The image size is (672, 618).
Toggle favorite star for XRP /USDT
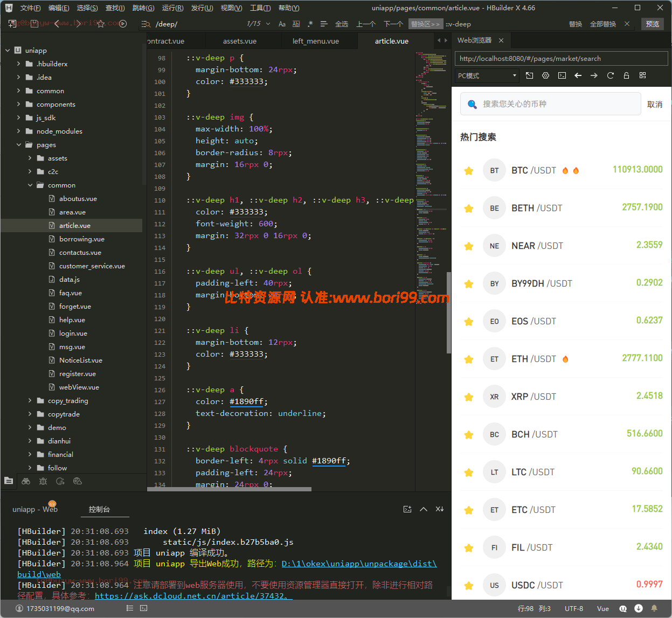pyautogui.click(x=469, y=397)
